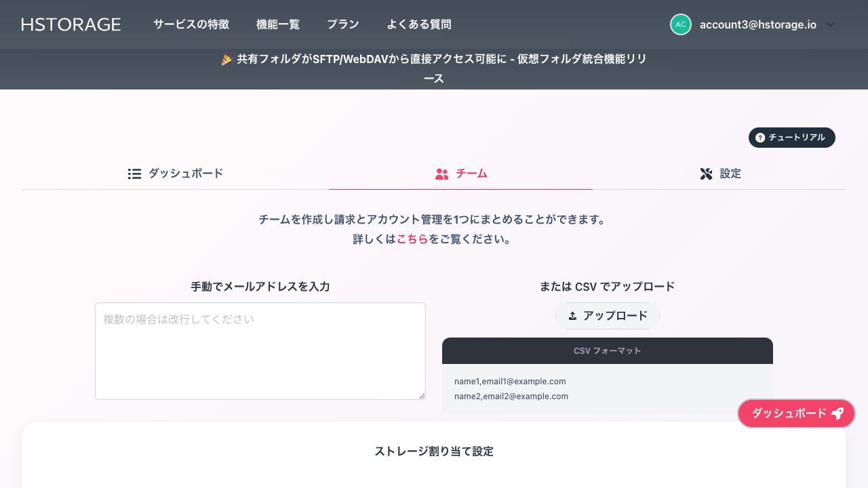Click the ストレージ割り当て設定 heading
Screen dimensions: 868x488
coord(434,451)
